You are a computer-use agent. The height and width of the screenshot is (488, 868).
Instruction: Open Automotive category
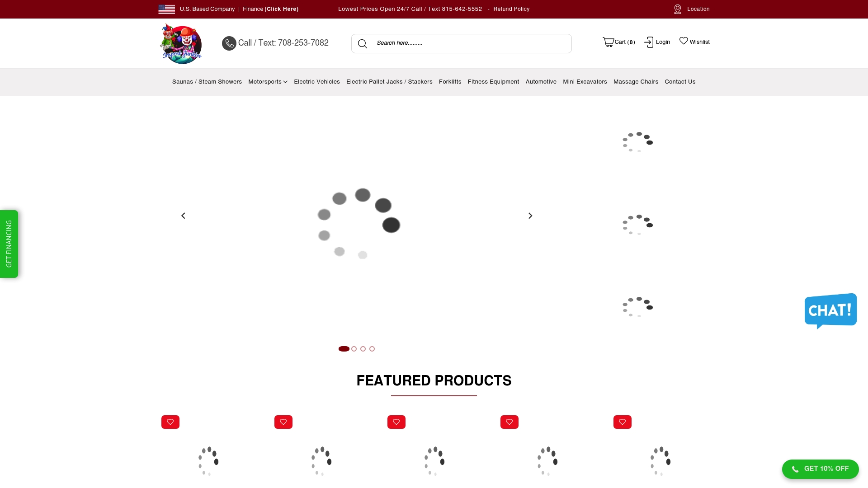541,82
